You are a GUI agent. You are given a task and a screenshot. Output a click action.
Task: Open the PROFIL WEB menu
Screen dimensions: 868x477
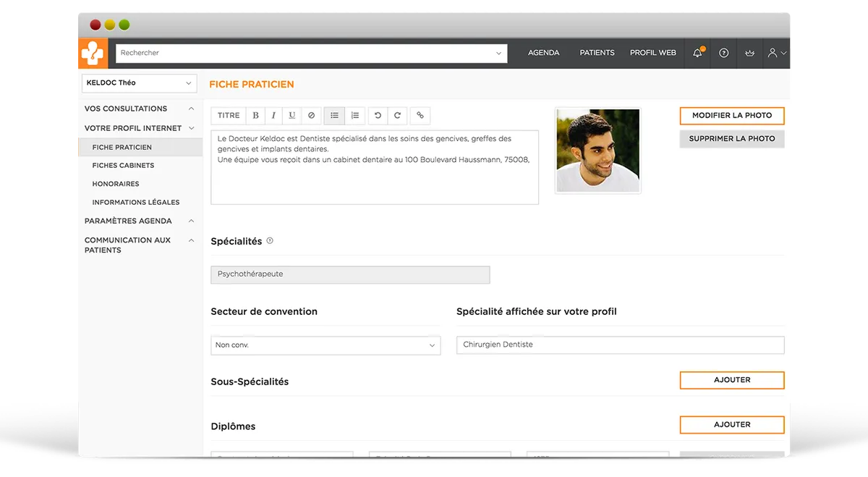pyautogui.click(x=653, y=53)
